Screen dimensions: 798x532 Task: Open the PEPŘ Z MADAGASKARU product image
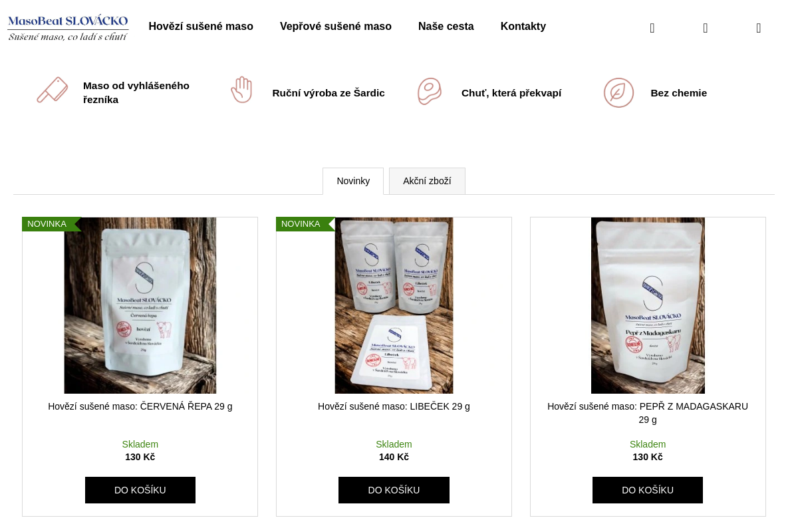pyautogui.click(x=648, y=305)
